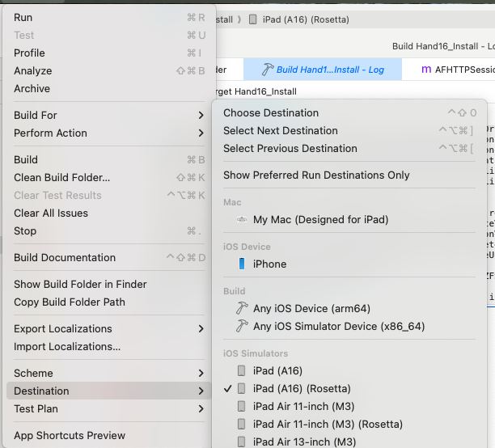Select Next Destination

click(x=349, y=130)
